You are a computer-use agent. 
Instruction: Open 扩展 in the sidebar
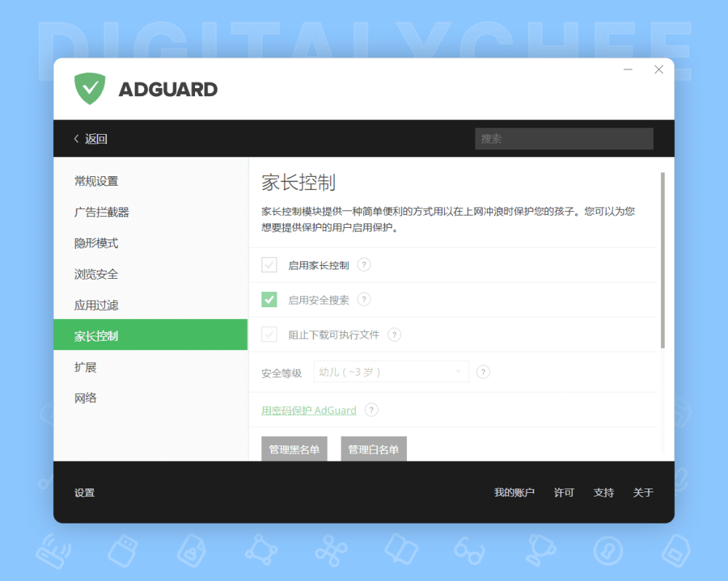pyautogui.click(x=151, y=367)
